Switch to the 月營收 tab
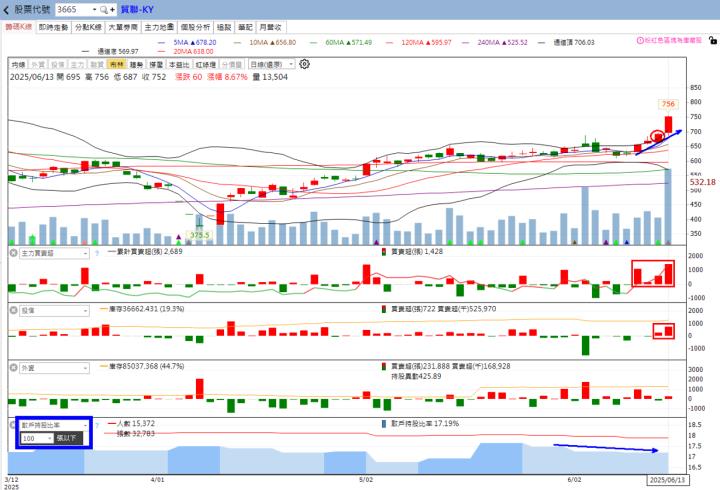The image size is (720, 490). click(270, 27)
